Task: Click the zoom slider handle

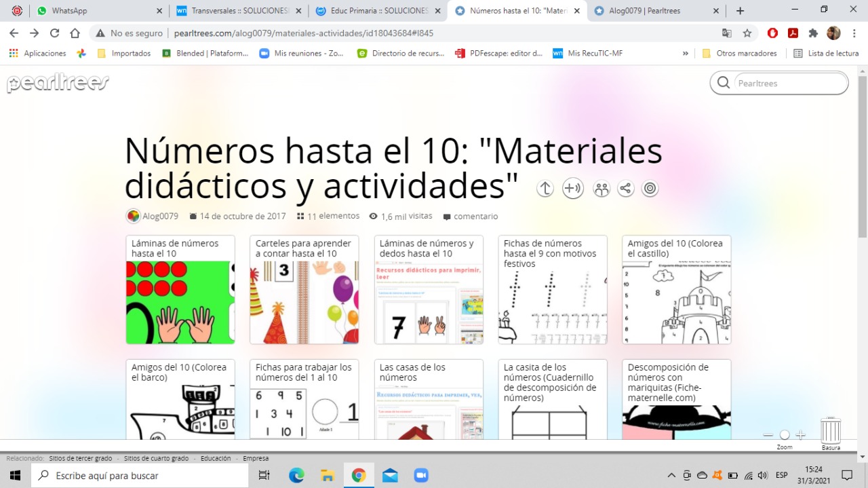Action: (785, 435)
